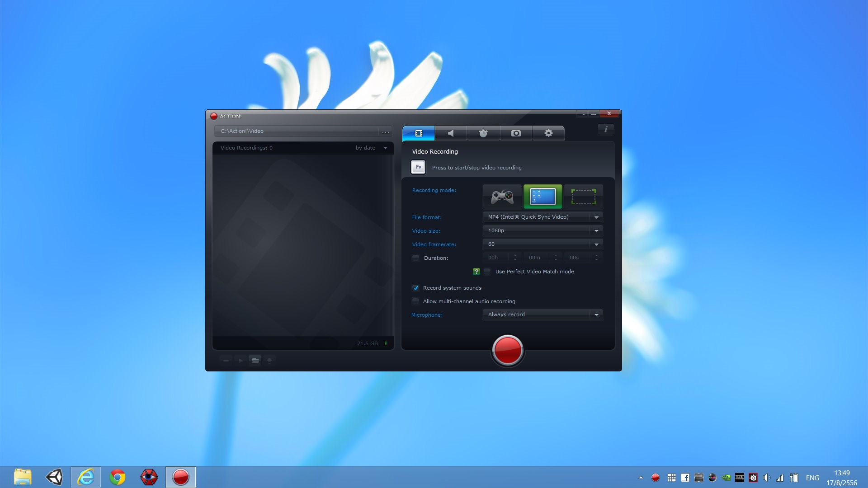
Task: Enable the Duration checkbox
Action: pos(415,258)
